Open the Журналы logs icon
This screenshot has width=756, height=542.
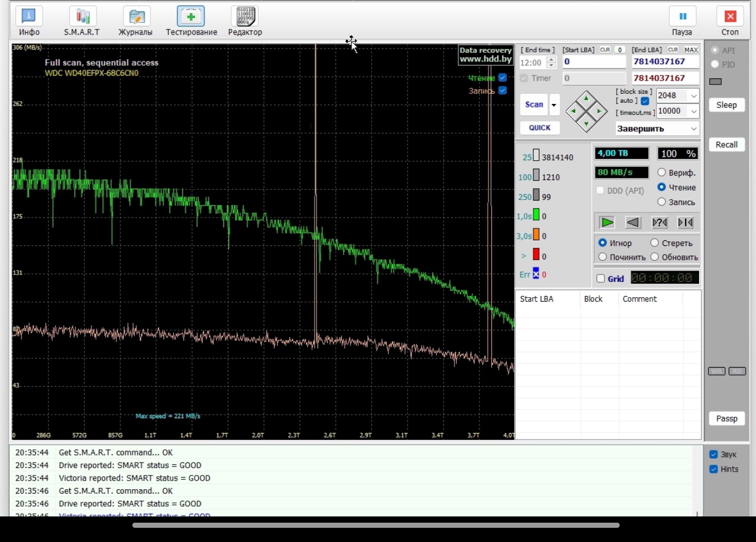coord(135,21)
